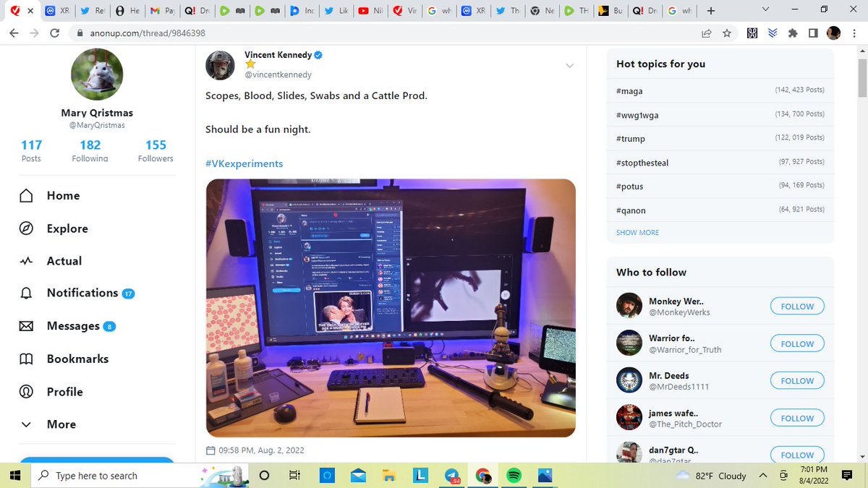
Task: Open Vincent Kennedy's avatar picture
Action: pyautogui.click(x=220, y=66)
